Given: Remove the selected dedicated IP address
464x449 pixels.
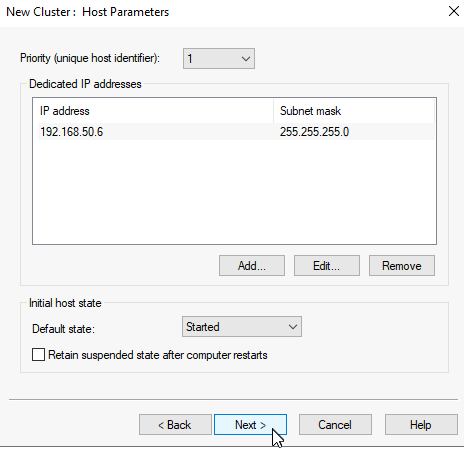Looking at the screenshot, I should (x=402, y=266).
